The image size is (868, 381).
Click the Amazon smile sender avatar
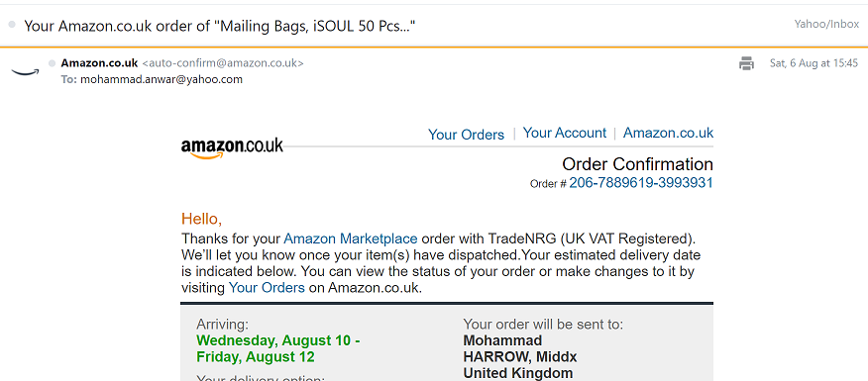(25, 72)
